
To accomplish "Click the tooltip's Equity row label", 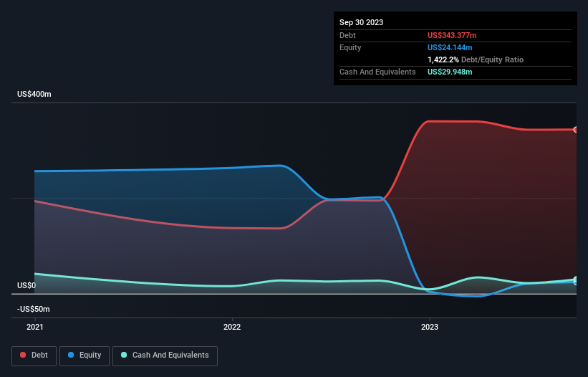I will click(350, 47).
